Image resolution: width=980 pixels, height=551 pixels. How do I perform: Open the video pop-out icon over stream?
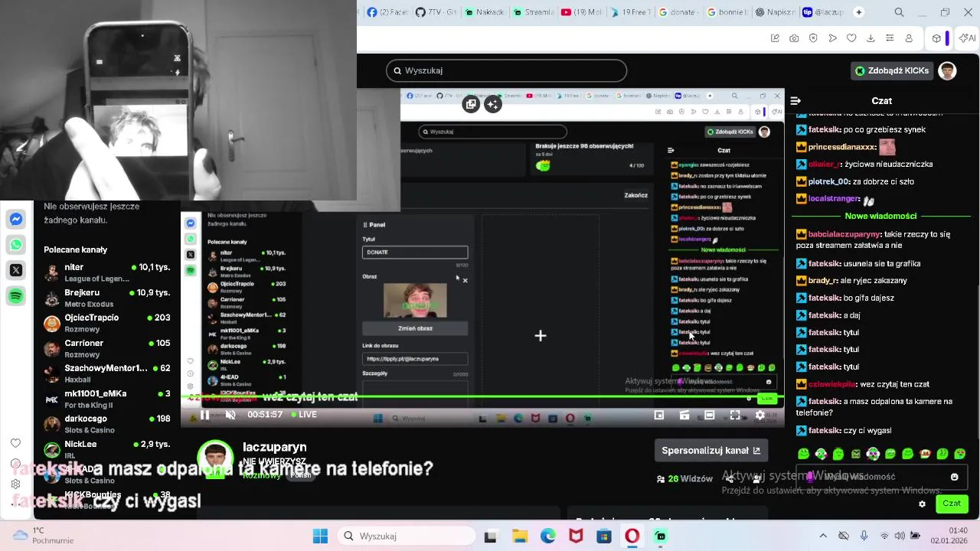coord(471,104)
